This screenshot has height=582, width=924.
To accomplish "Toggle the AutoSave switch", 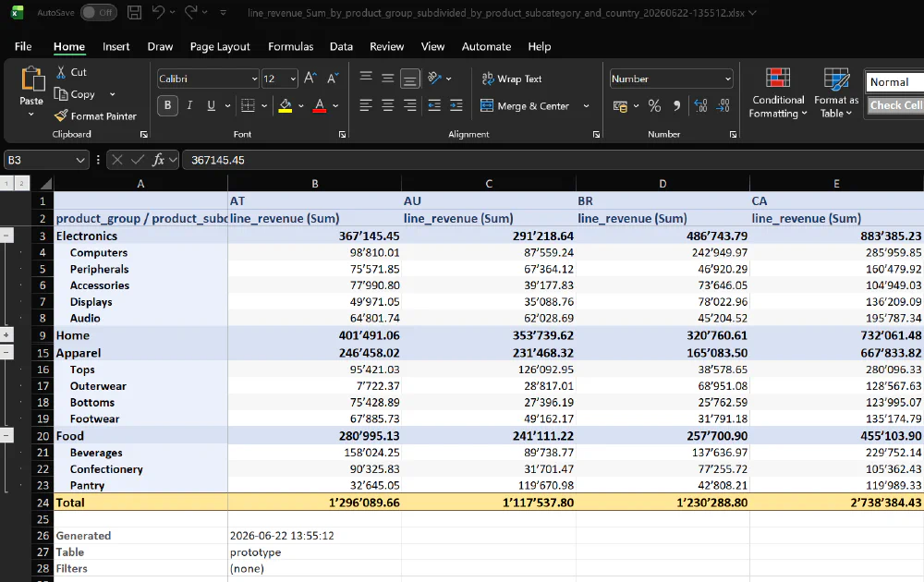I will [x=99, y=12].
